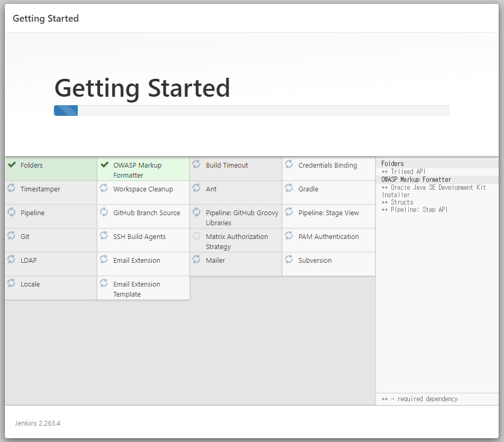Click the refresh icon beside Build Timeout

[196, 164]
